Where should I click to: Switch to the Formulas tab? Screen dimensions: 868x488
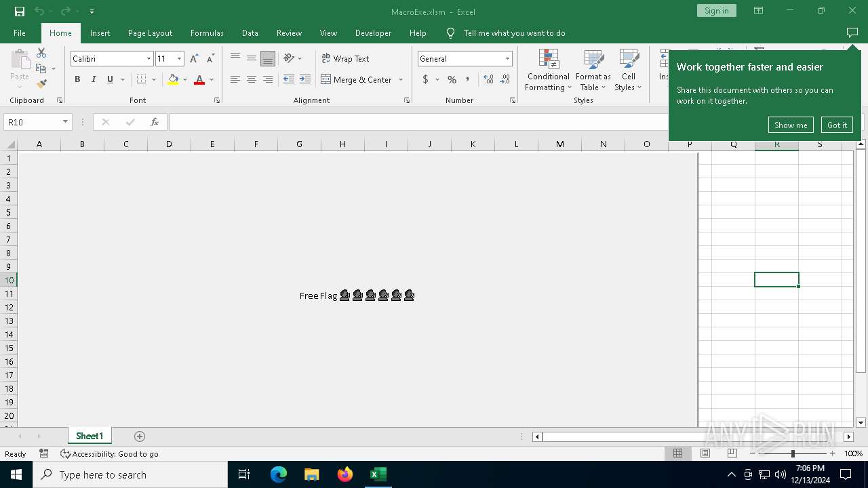click(207, 33)
